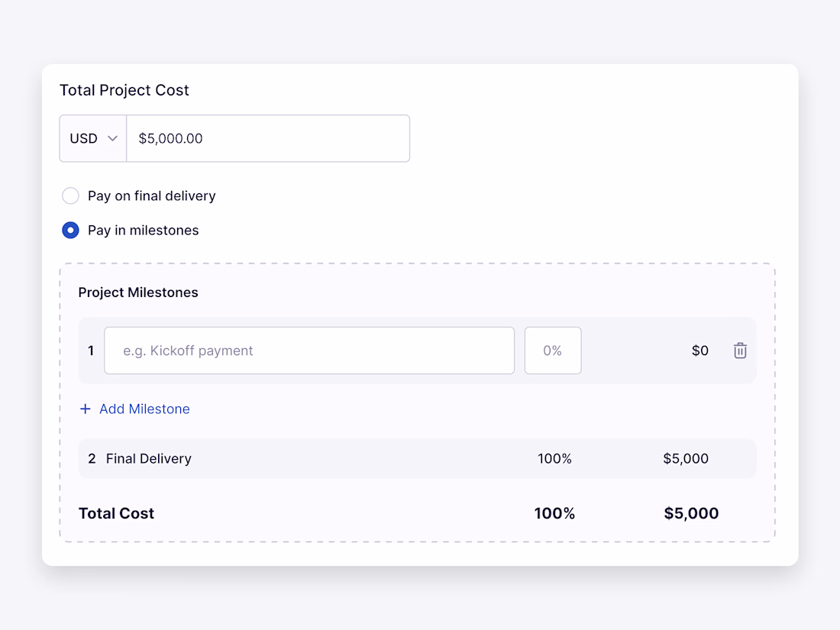This screenshot has width=840, height=630.
Task: Click the Total Cost label
Action: click(116, 513)
